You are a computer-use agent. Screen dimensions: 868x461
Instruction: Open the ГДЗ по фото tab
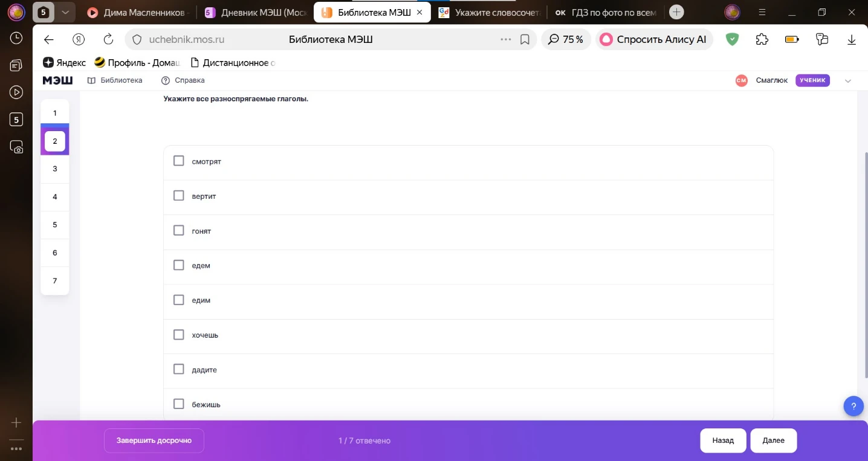click(x=605, y=12)
